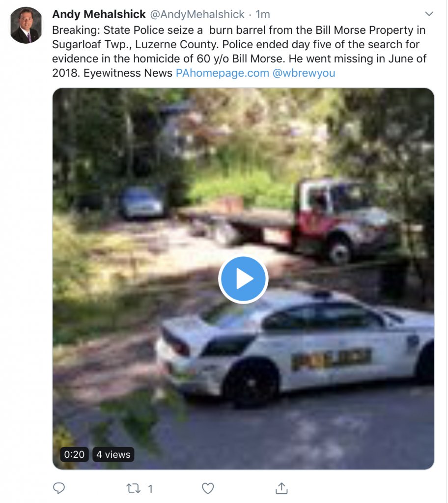Viewport: 448px width, 503px height.
Task: Like the tweet with the heart icon
Action: [208, 488]
